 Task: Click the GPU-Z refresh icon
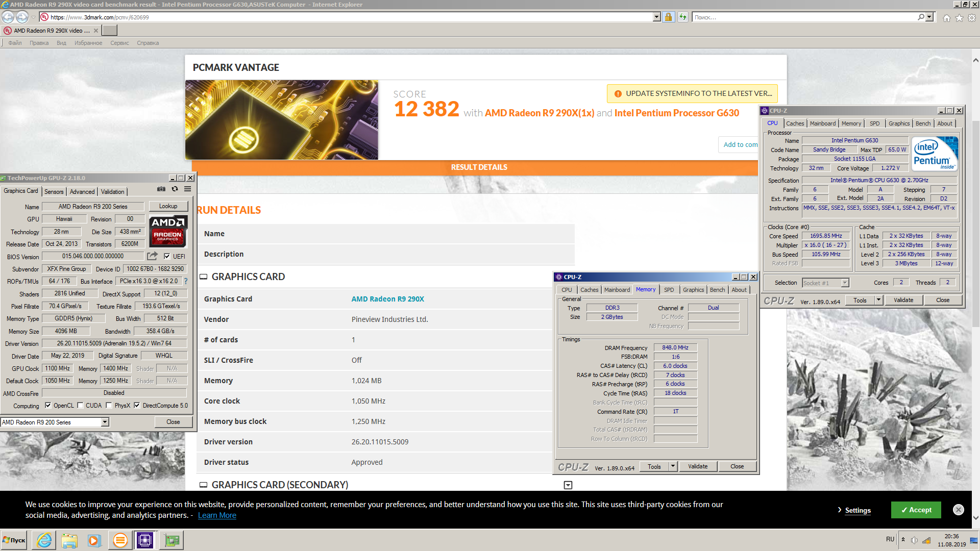(175, 189)
